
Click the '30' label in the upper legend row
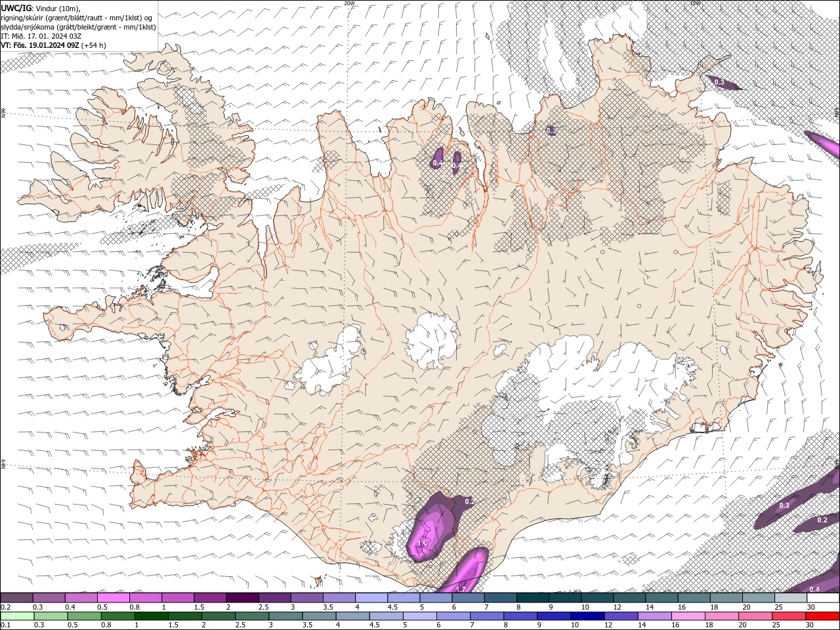click(811, 607)
